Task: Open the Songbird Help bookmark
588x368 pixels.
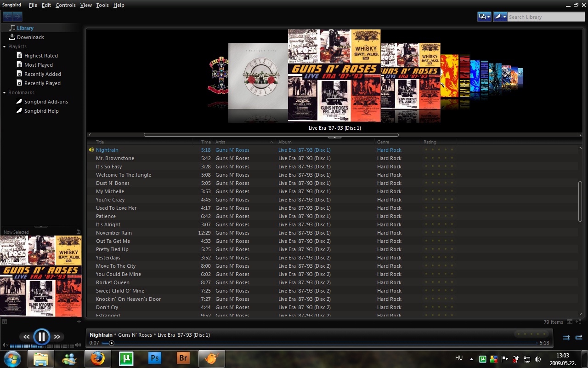Action: [x=38, y=111]
